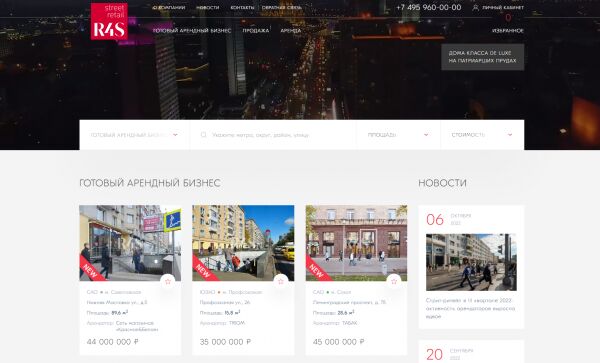
Task: Click the user icon beside Личный кабинет
Action: 475,7
